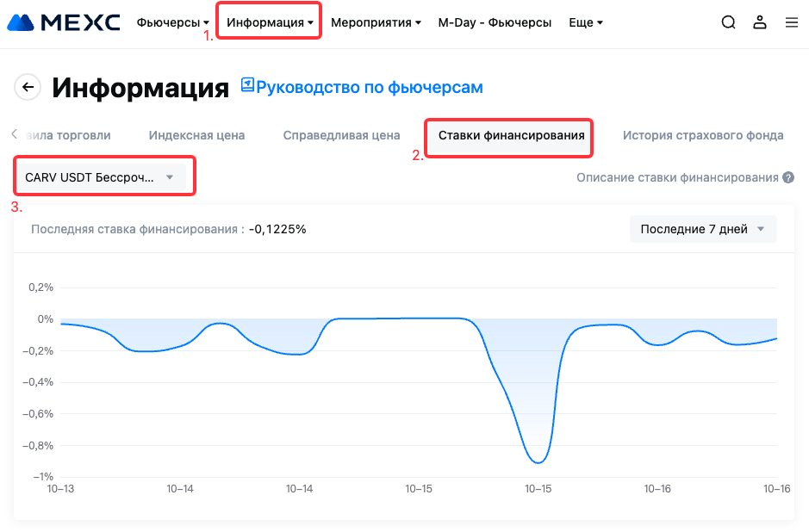Image resolution: width=809 pixels, height=532 pixels.
Task: Open the search icon in header
Action: 729,23
